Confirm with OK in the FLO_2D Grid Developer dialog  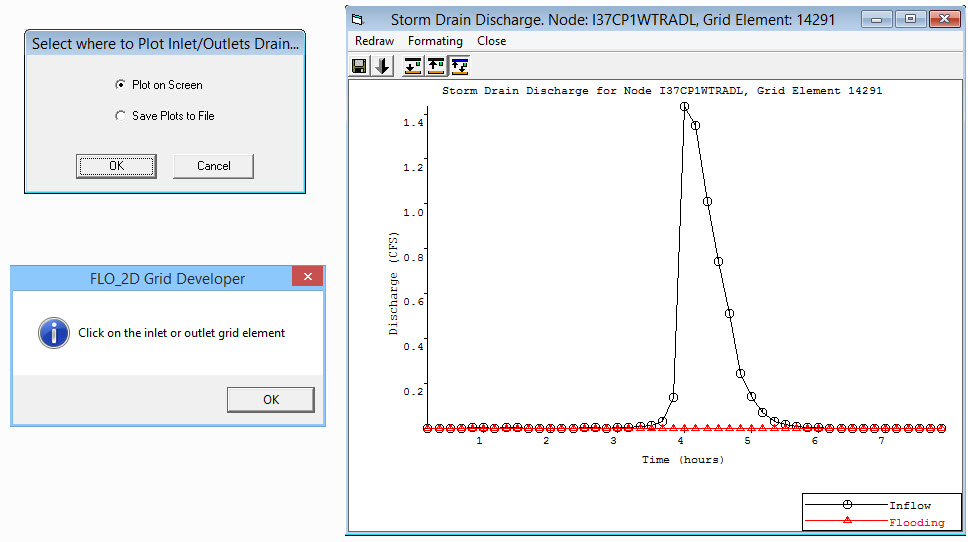pos(270,399)
